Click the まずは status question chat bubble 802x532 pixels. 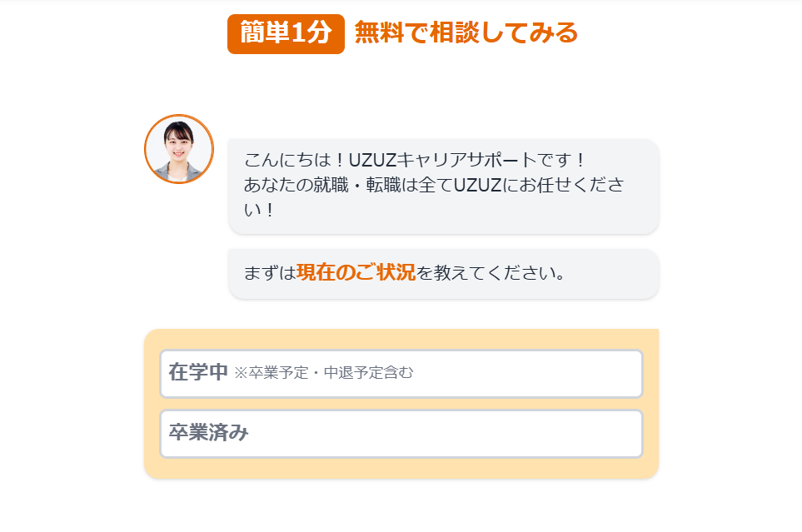[x=443, y=274]
